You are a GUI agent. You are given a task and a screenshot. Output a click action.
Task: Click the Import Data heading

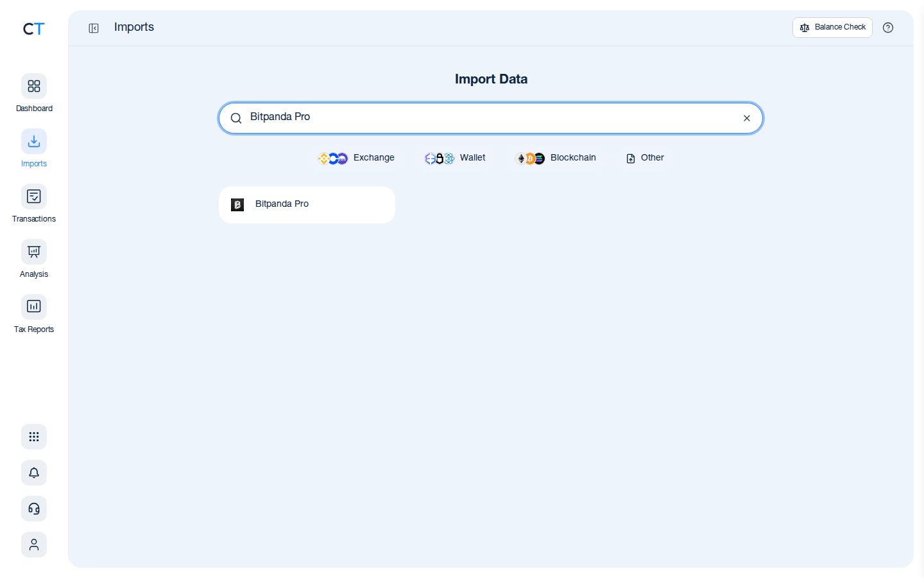[x=491, y=79]
